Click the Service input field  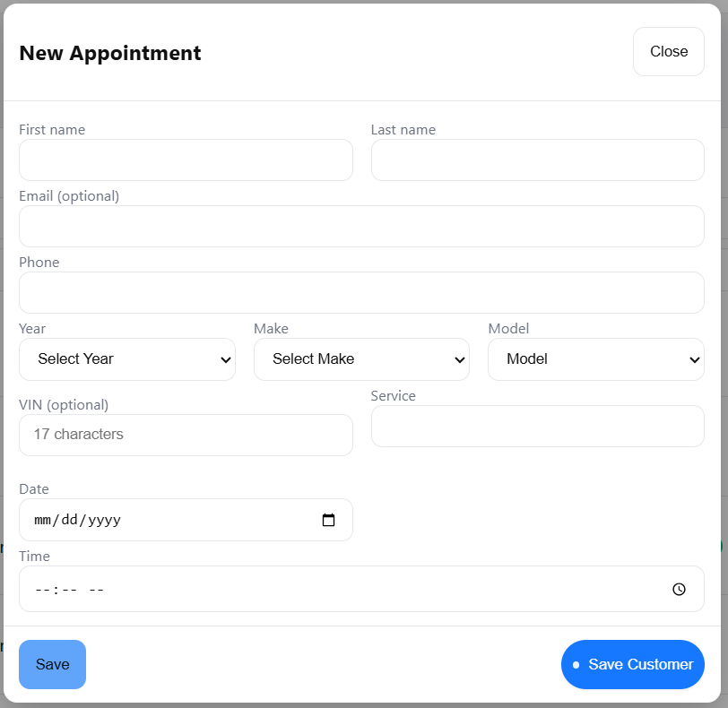(x=537, y=426)
